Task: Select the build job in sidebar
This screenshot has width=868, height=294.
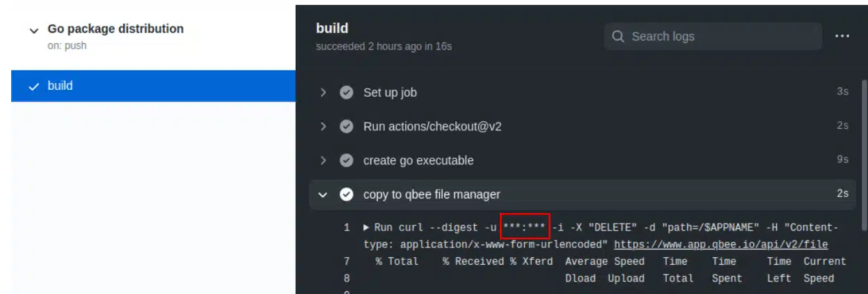Action: pos(153,86)
